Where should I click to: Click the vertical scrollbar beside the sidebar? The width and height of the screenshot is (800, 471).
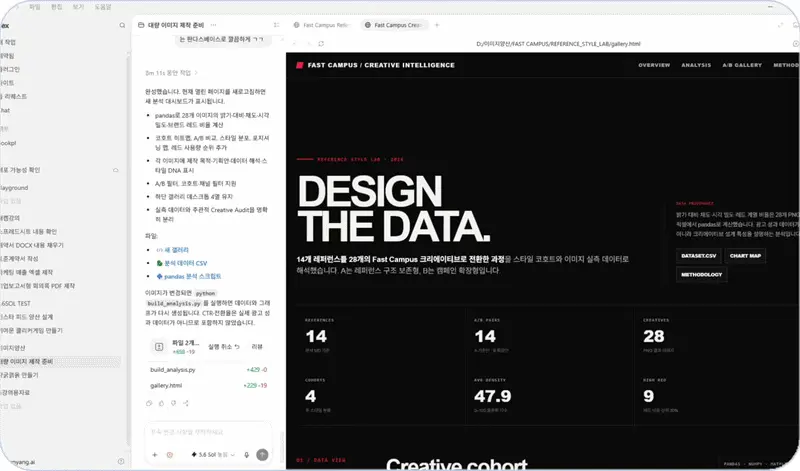[128, 250]
